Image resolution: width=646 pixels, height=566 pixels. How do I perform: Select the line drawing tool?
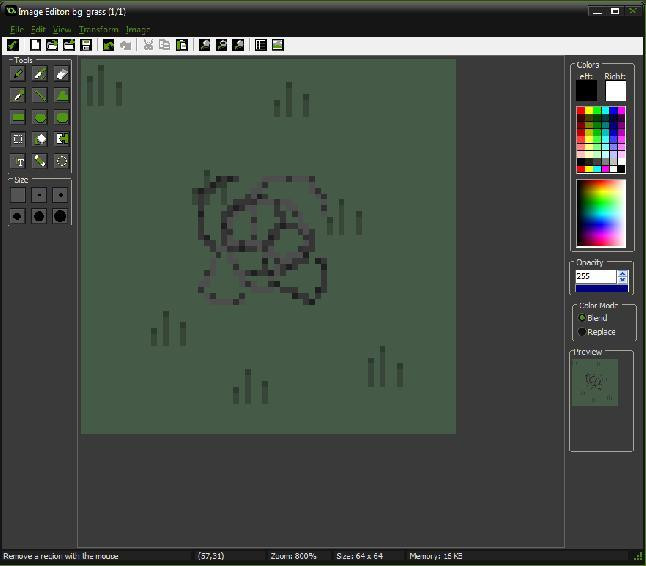pos(40,96)
